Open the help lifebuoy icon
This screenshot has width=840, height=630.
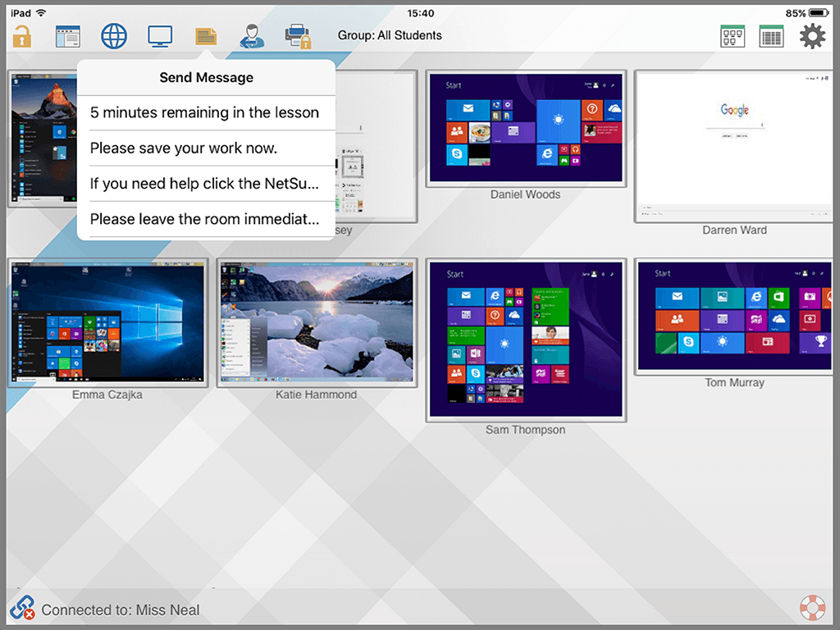[812, 609]
